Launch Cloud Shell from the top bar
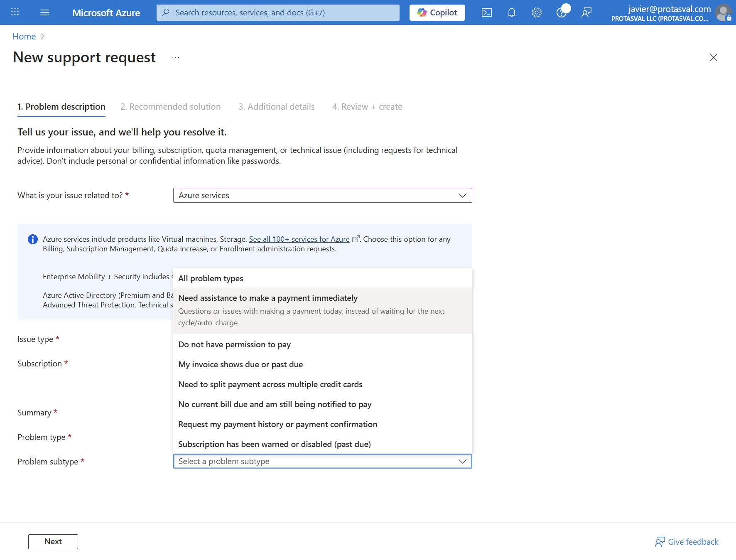The width and height of the screenshot is (736, 560). 487,12
